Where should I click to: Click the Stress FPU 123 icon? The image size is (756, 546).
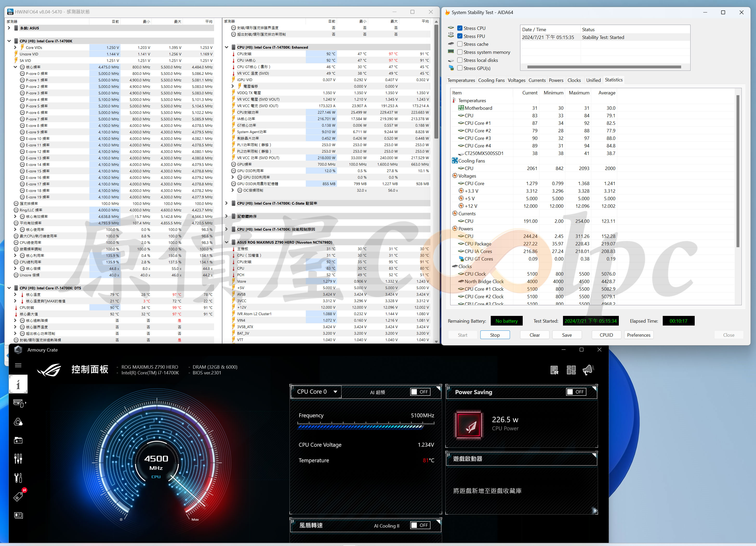[451, 35]
